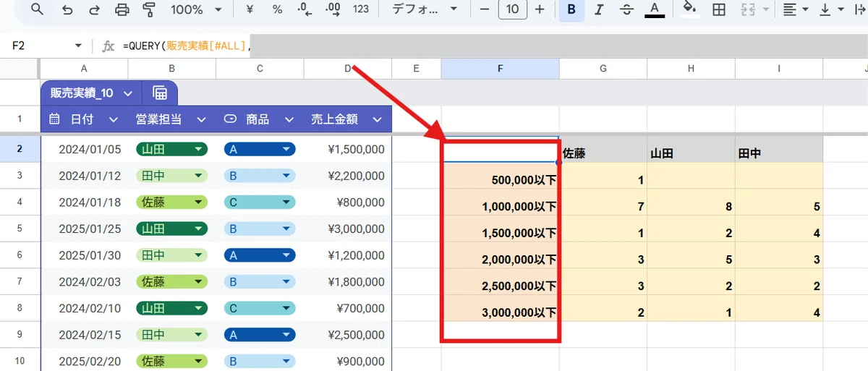Image resolution: width=868 pixels, height=371 pixels.
Task: Decrease decimal places
Action: (305, 9)
